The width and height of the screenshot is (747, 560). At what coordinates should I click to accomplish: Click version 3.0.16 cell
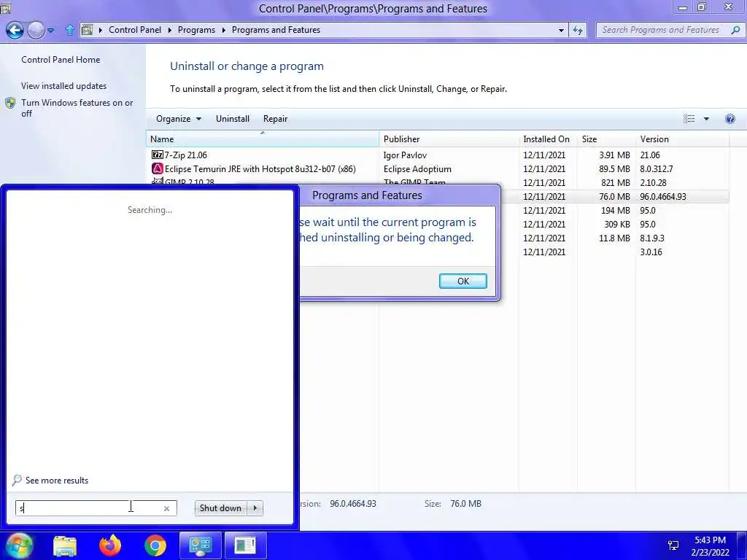651,252
